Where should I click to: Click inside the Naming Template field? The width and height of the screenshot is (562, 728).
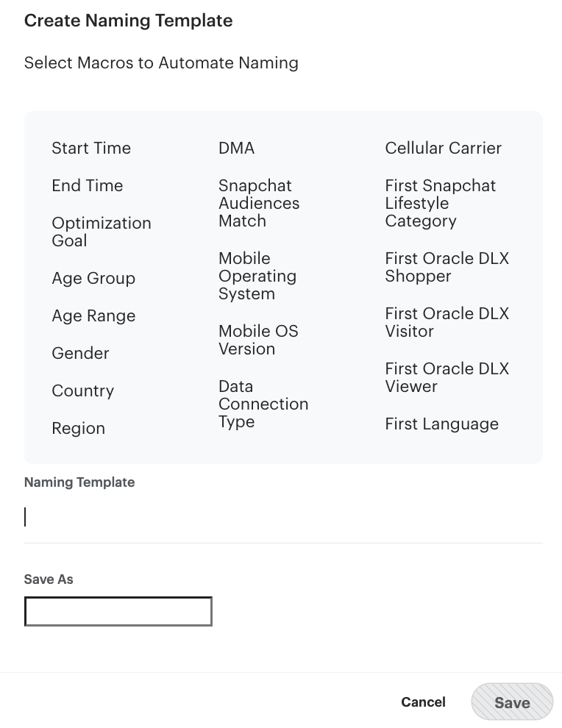(283, 517)
